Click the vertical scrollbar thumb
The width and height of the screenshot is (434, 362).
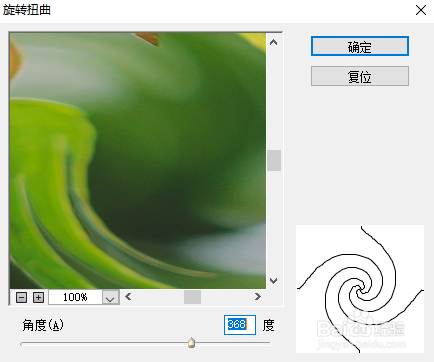pyautogui.click(x=274, y=160)
